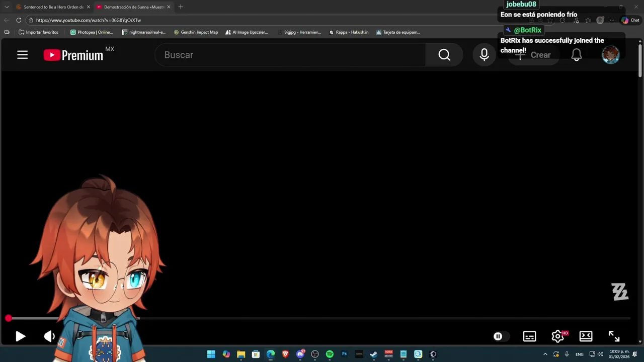Open File Explorer from the taskbar
Image resolution: width=644 pixels, height=362 pixels.
point(241,354)
